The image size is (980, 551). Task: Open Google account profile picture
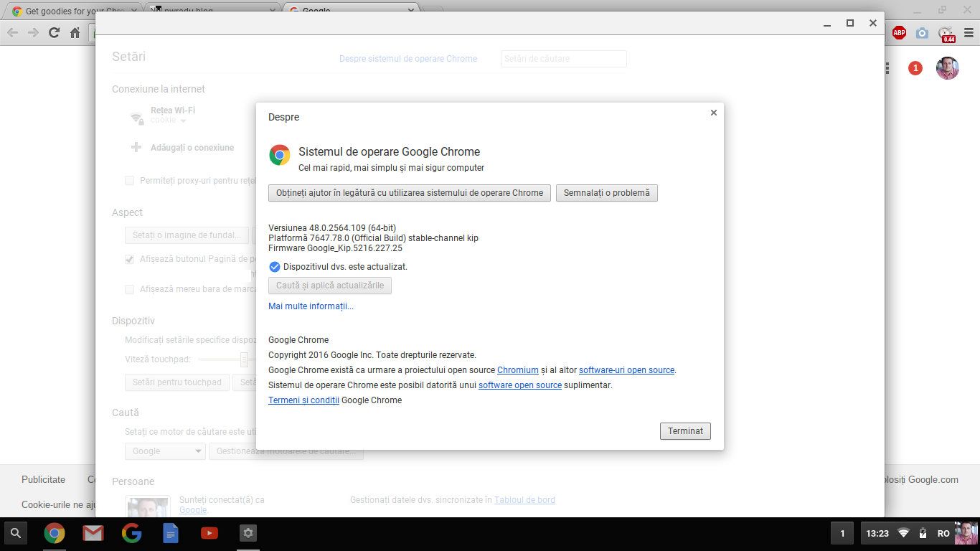(947, 68)
